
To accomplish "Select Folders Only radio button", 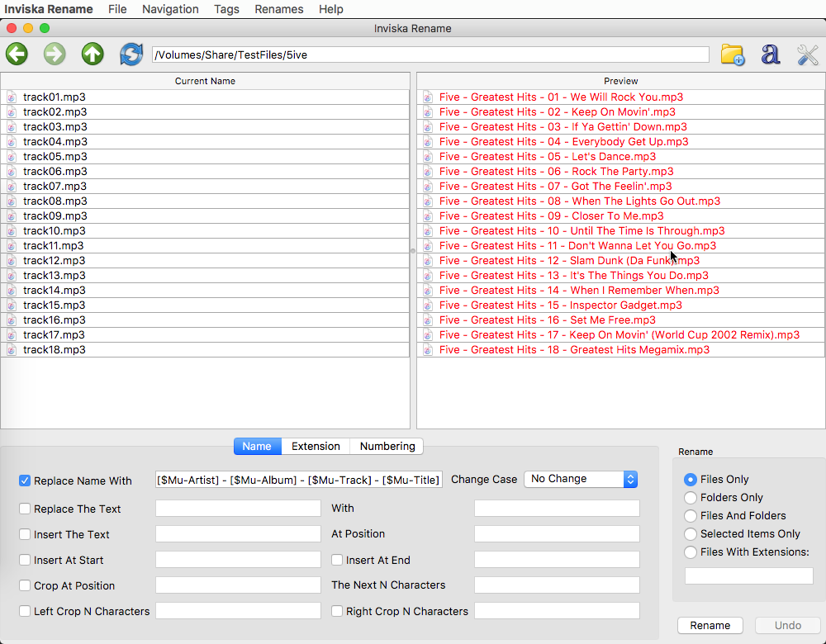I will (690, 498).
